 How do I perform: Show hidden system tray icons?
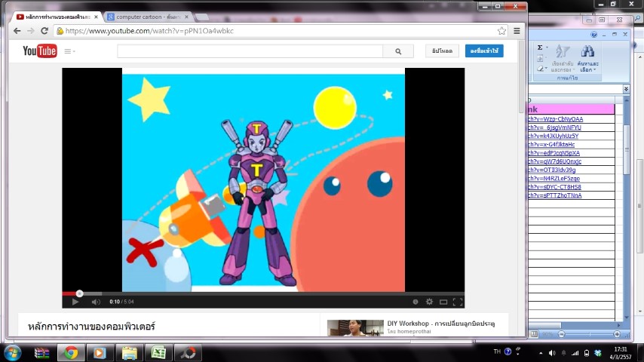pyautogui.click(x=541, y=353)
